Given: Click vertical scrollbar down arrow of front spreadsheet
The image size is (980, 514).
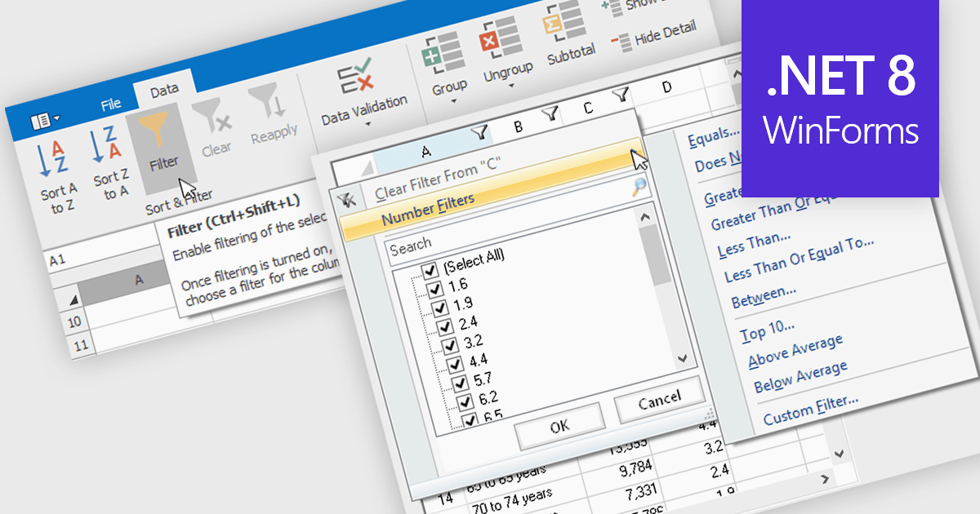Looking at the screenshot, I should coord(838,453).
